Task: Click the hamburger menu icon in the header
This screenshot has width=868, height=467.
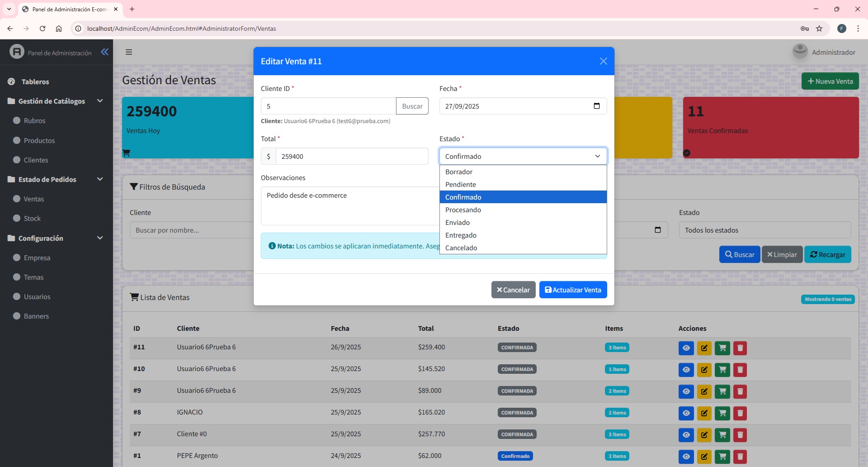Action: click(x=129, y=52)
